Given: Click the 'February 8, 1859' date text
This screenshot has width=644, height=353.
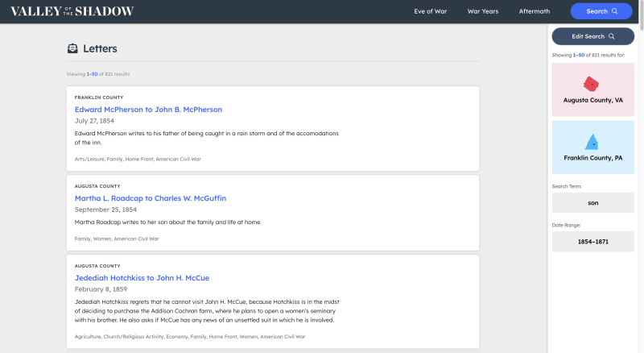Looking at the screenshot, I should (101, 289).
